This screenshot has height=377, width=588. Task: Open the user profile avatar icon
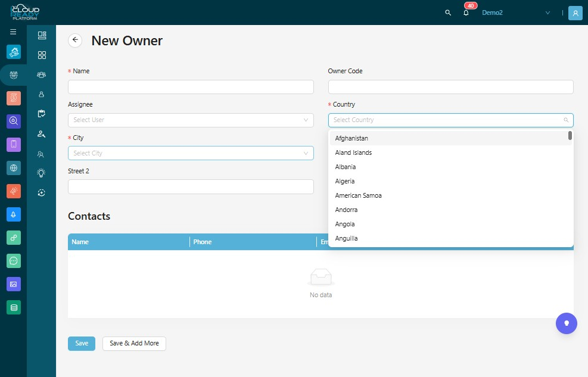point(575,13)
